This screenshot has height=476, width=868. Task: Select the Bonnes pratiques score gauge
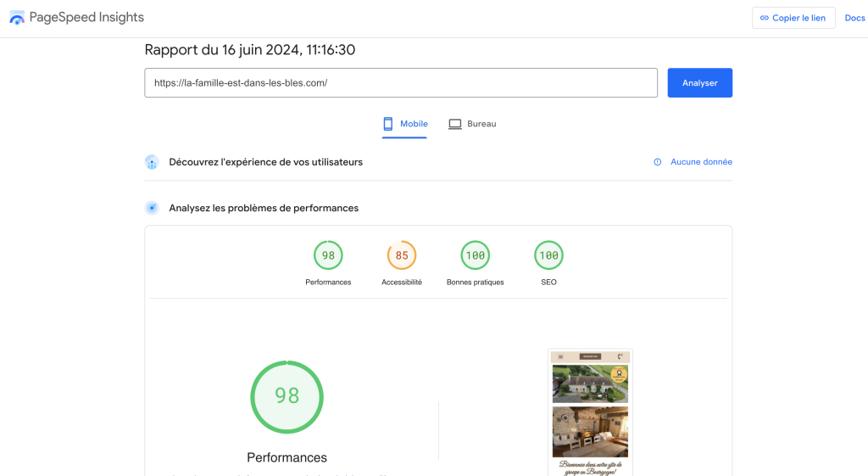click(476, 255)
